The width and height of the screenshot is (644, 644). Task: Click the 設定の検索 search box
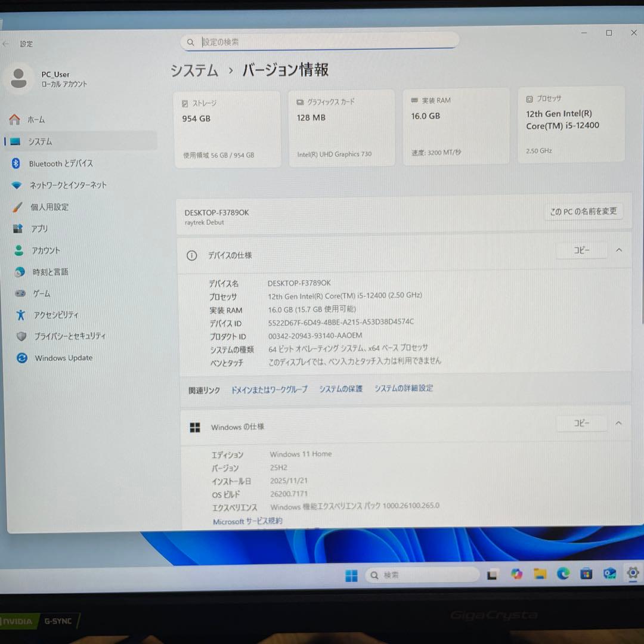[x=320, y=42]
